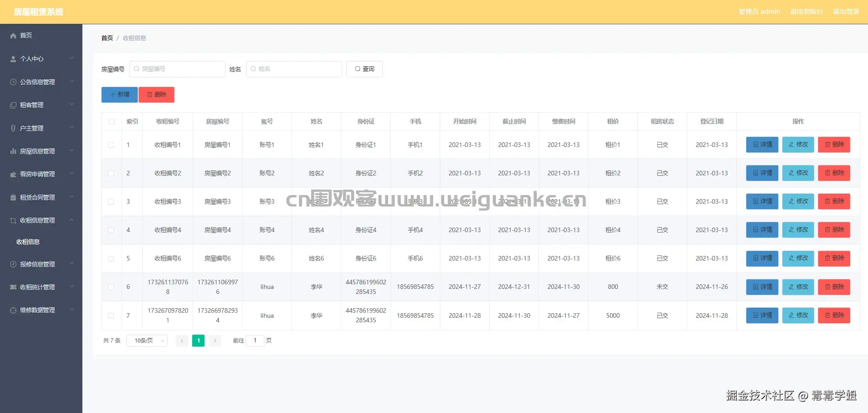The height and width of the screenshot is (413, 868).
Task: Click the blue 新增 button
Action: pos(119,95)
